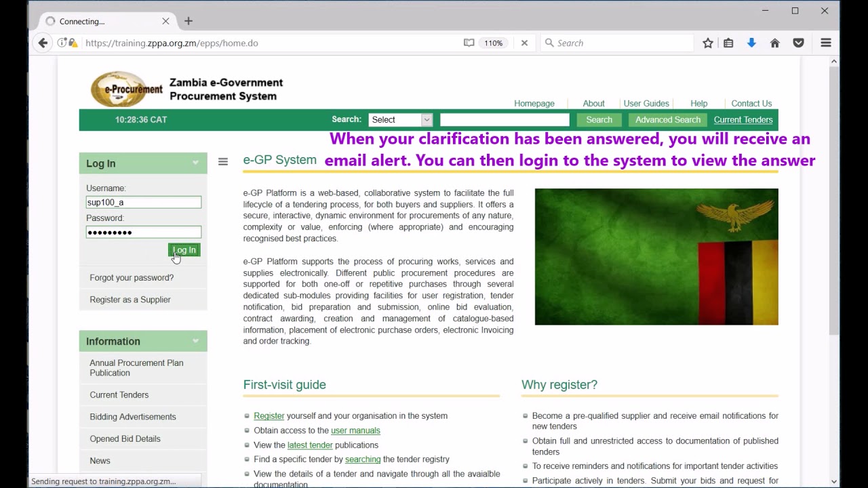Screen dimensions: 868x488
Task: Click the Why register? heading
Action: pos(559,385)
